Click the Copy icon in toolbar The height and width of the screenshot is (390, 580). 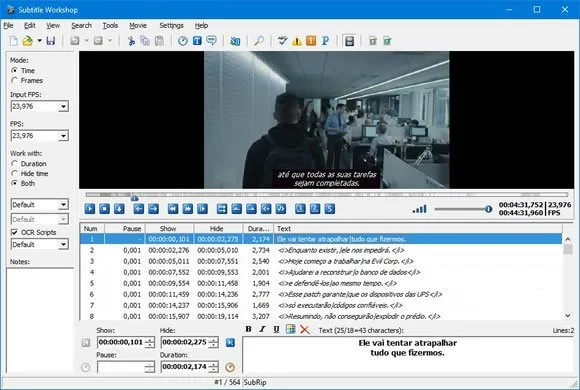pyautogui.click(x=145, y=41)
